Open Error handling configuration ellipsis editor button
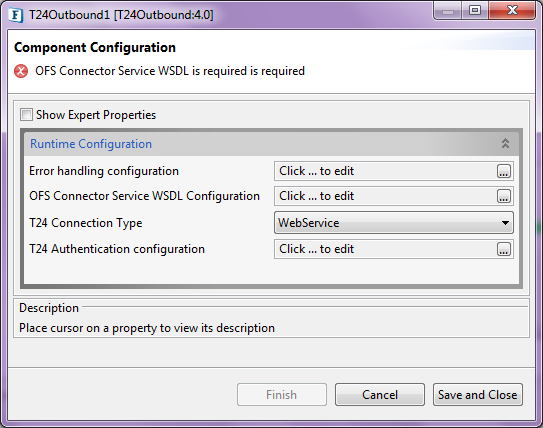The width and height of the screenshot is (543, 428). [x=504, y=171]
